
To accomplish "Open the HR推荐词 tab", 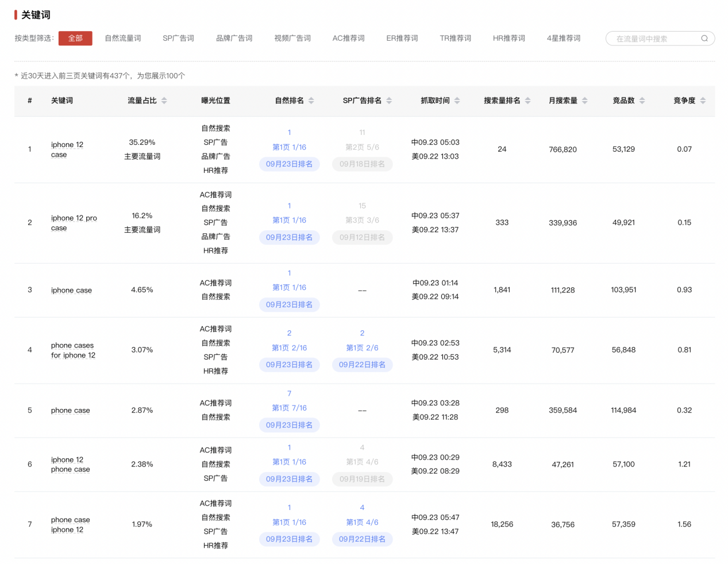I will pos(509,38).
